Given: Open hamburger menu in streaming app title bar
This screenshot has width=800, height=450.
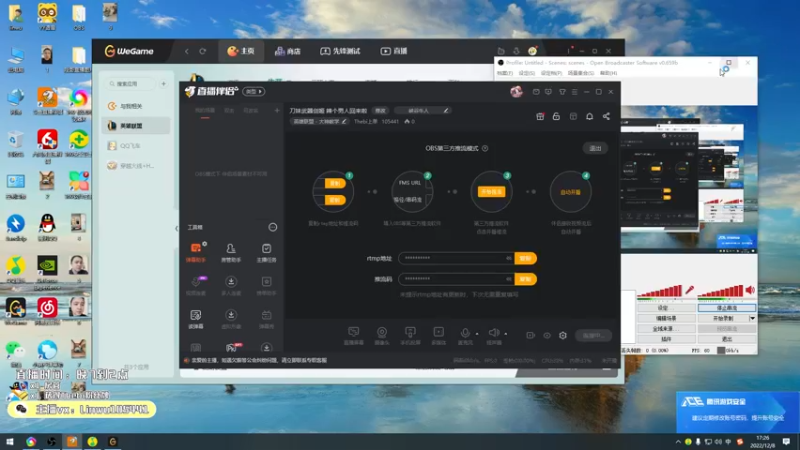Looking at the screenshot, I should 574,92.
